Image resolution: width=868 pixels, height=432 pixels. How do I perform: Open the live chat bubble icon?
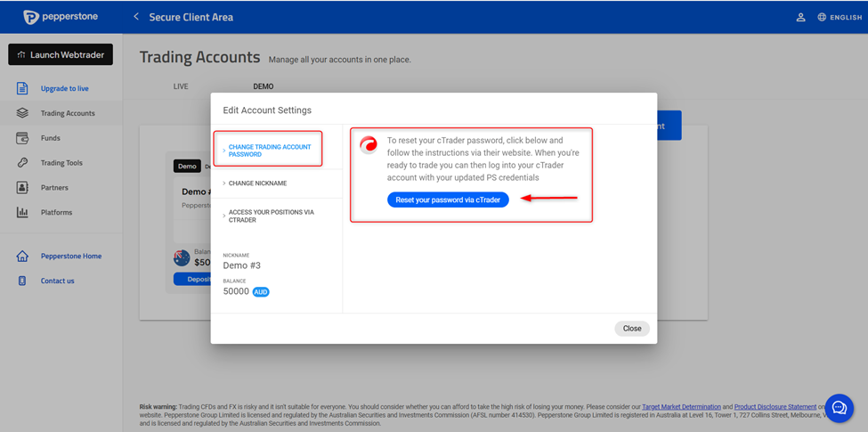click(839, 408)
